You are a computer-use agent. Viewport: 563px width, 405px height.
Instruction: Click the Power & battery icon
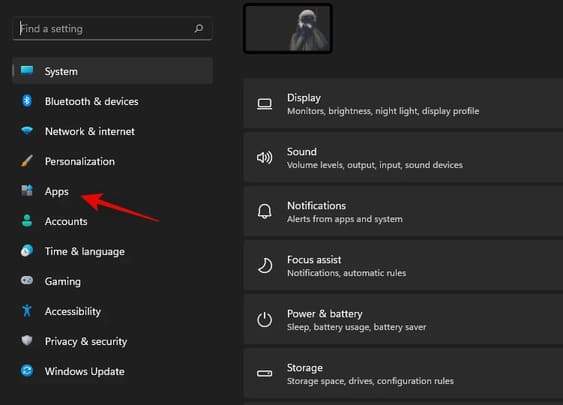[265, 319]
